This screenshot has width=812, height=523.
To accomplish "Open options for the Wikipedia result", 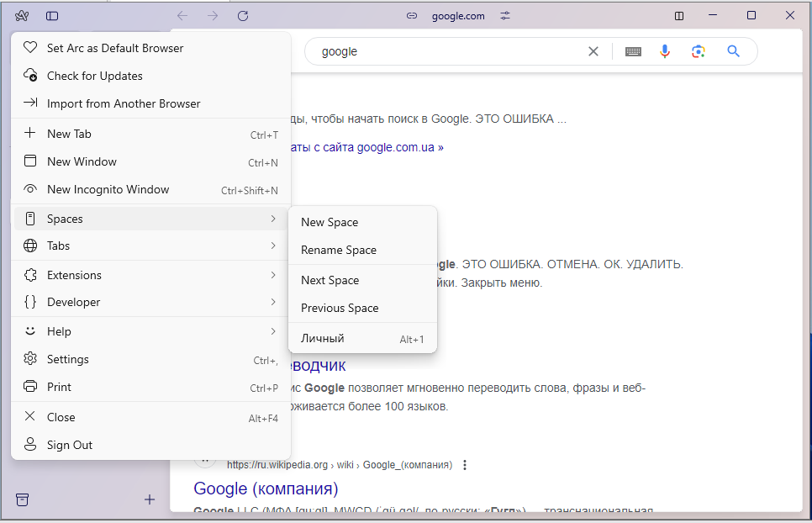I will coord(465,465).
